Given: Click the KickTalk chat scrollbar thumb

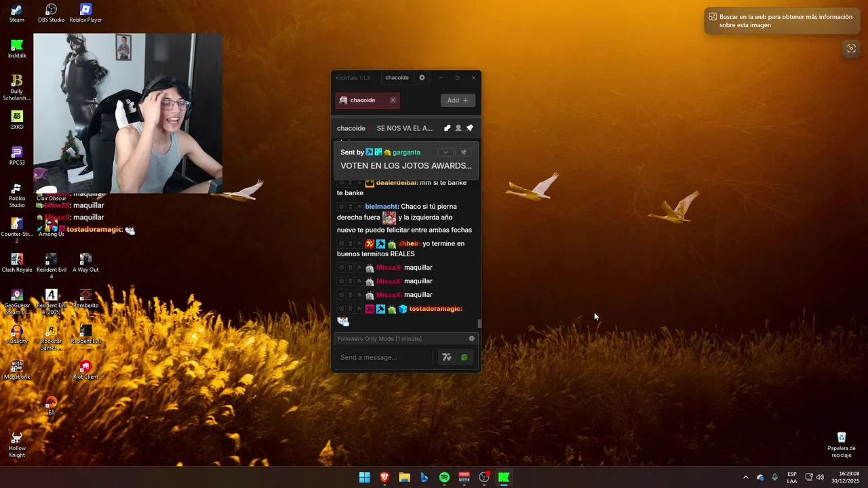Looking at the screenshot, I should click(479, 324).
